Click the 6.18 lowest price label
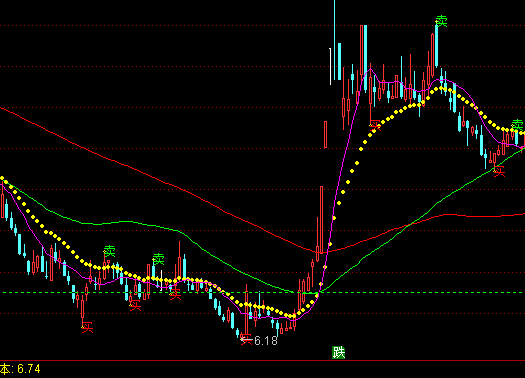Image resolution: width=525 pixels, height=378 pixels. point(266,341)
